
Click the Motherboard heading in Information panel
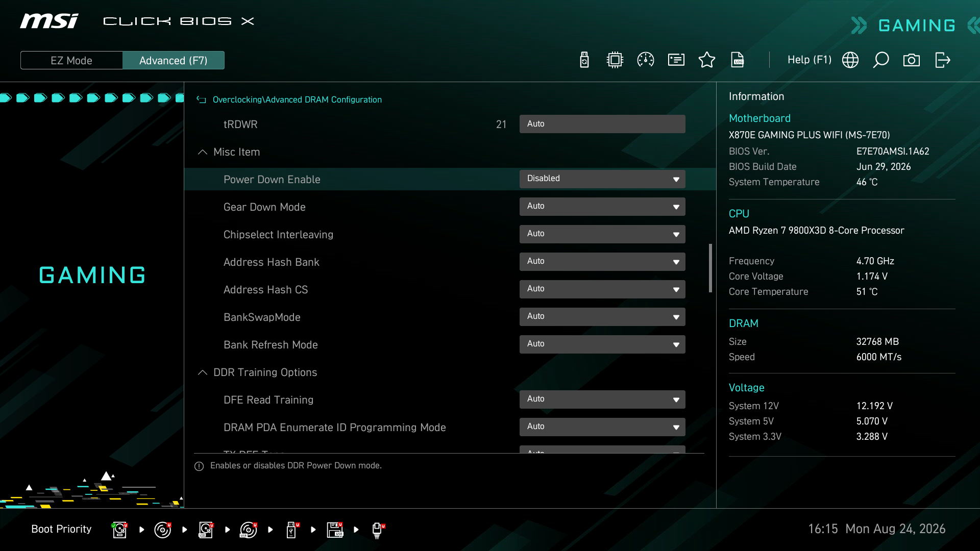(759, 118)
